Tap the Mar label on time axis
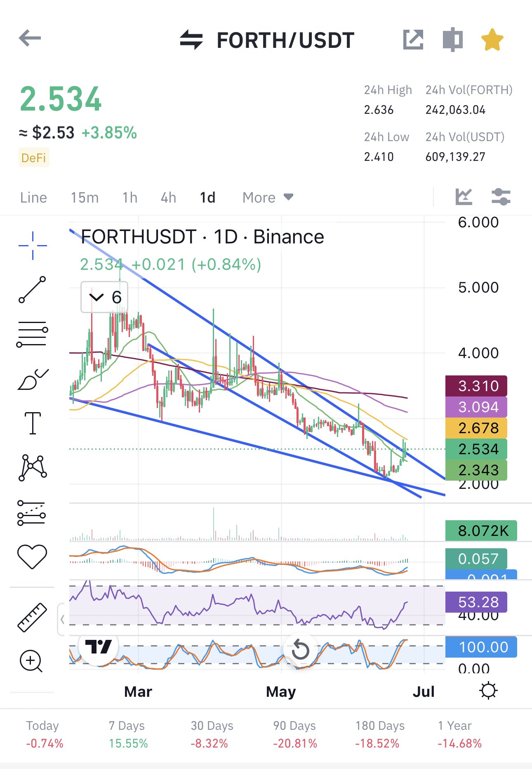The height and width of the screenshot is (769, 532). (138, 691)
